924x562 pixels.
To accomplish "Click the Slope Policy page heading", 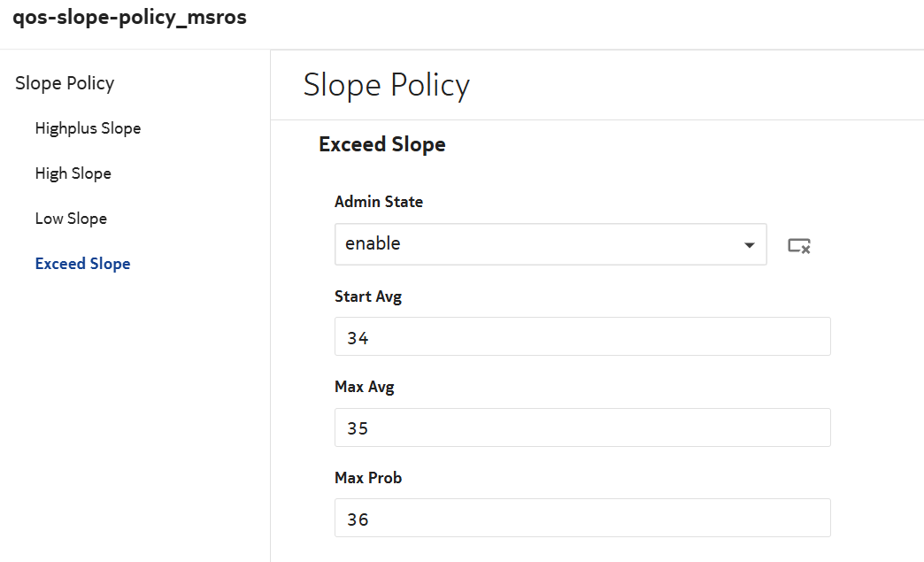I will pos(386,85).
